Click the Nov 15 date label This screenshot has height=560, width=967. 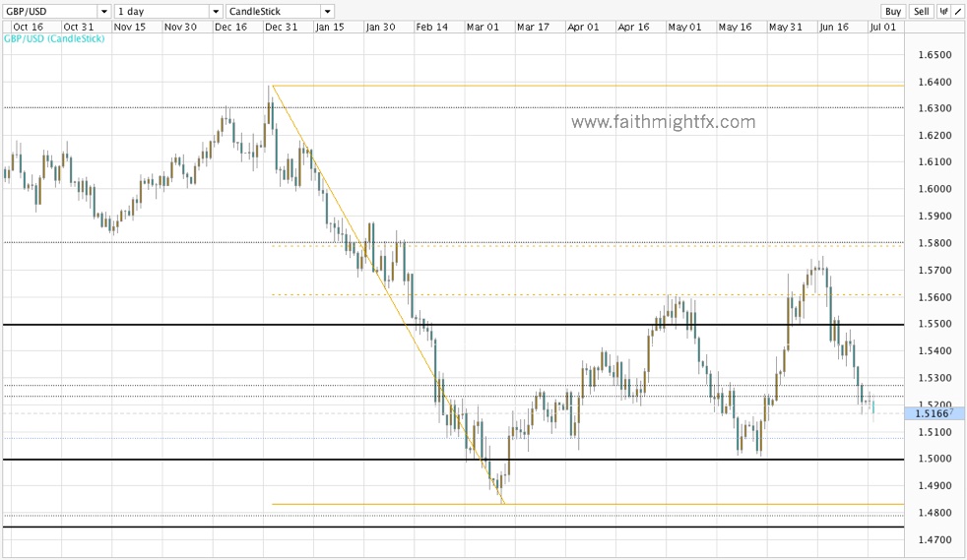[130, 28]
